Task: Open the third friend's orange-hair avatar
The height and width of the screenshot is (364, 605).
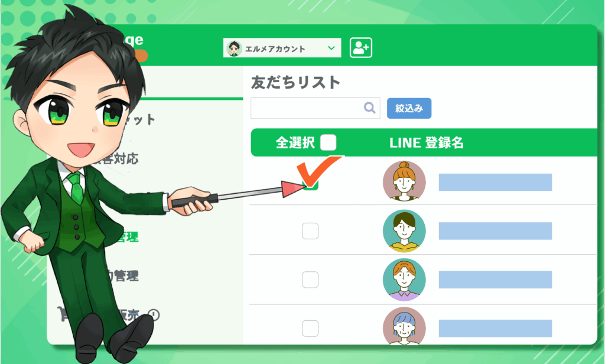Action: pos(404,280)
